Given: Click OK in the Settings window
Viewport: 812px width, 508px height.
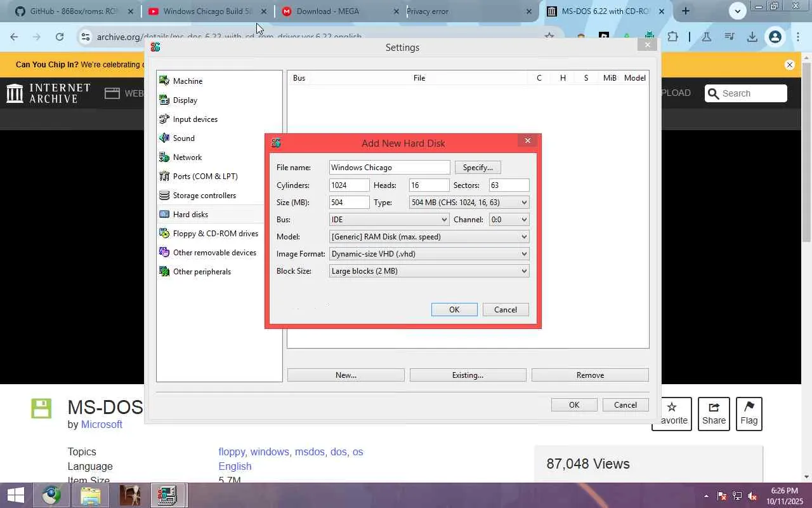Looking at the screenshot, I should point(574,405).
